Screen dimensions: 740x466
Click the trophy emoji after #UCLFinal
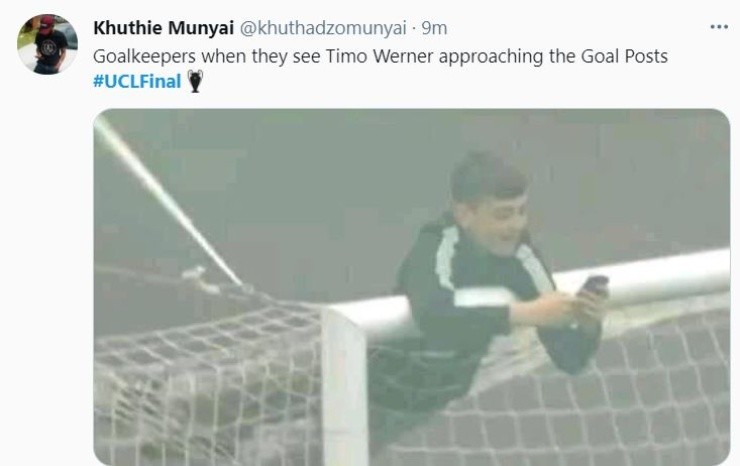(195, 81)
